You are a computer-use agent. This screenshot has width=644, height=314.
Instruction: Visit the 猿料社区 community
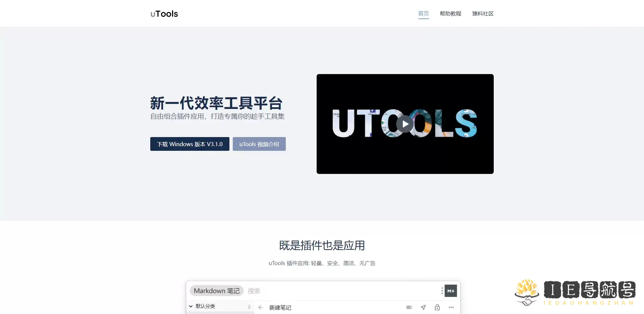coord(483,14)
